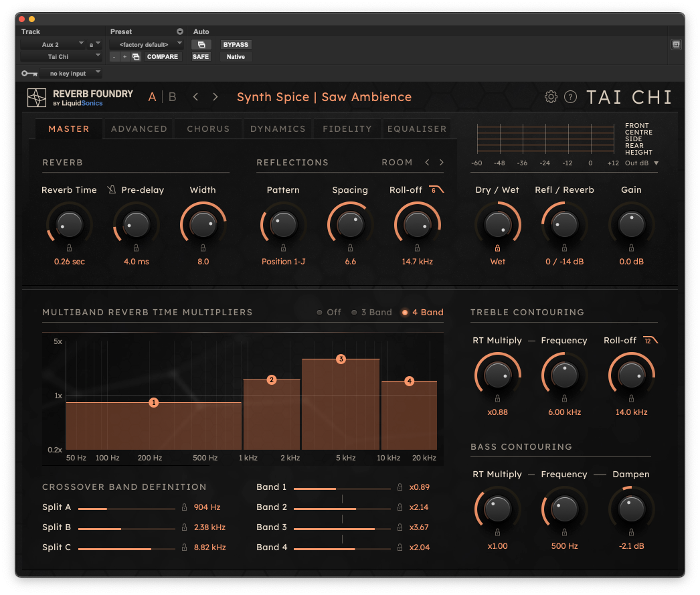
Task: Toggle the Split A lock icon
Action: (185, 507)
